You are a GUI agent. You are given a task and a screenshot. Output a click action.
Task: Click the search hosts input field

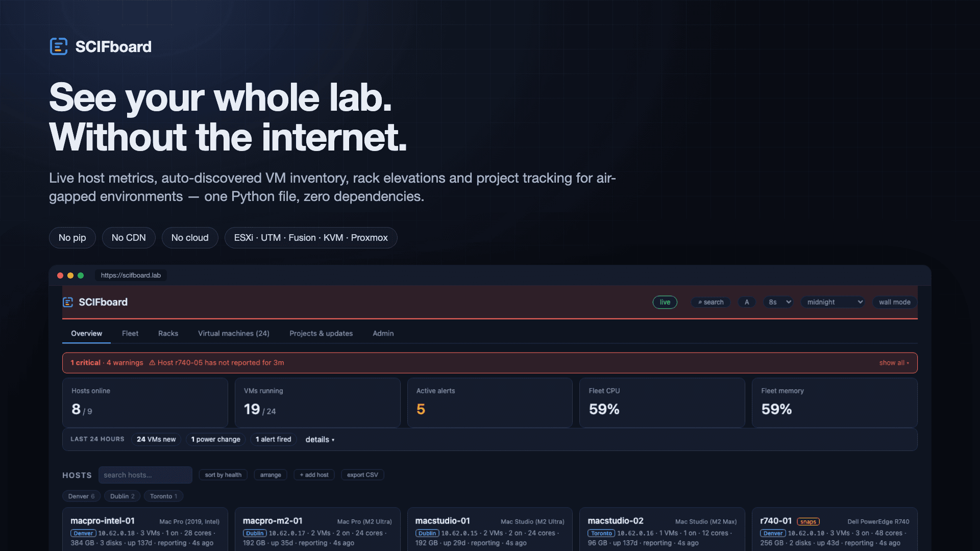click(145, 475)
